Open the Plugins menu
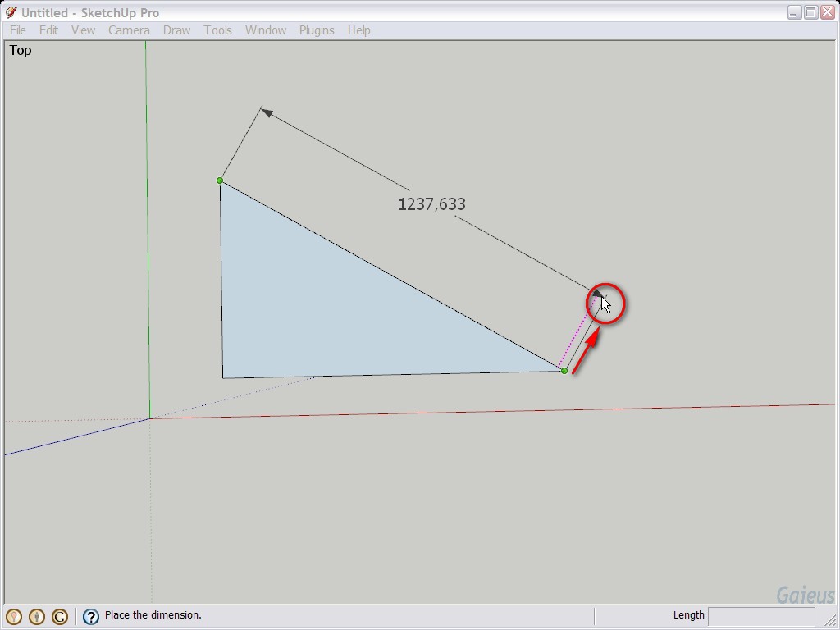Viewport: 840px width, 630px height. 316,30
